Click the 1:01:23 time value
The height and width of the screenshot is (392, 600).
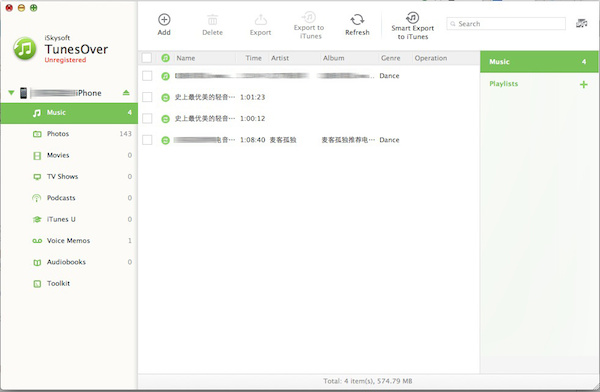[253, 97]
